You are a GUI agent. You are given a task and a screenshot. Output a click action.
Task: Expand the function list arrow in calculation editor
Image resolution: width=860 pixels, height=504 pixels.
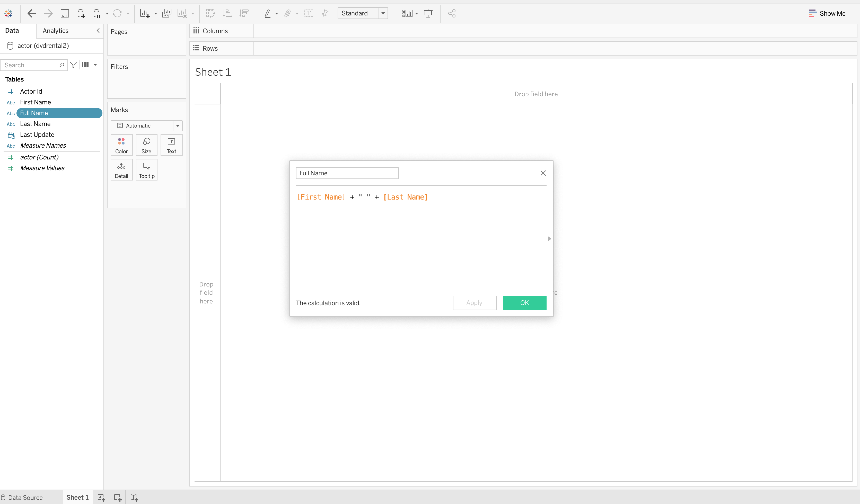(x=549, y=239)
